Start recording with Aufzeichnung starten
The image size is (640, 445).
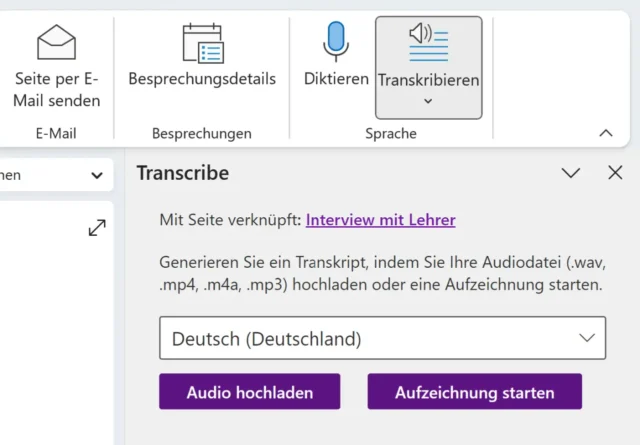coord(474,392)
